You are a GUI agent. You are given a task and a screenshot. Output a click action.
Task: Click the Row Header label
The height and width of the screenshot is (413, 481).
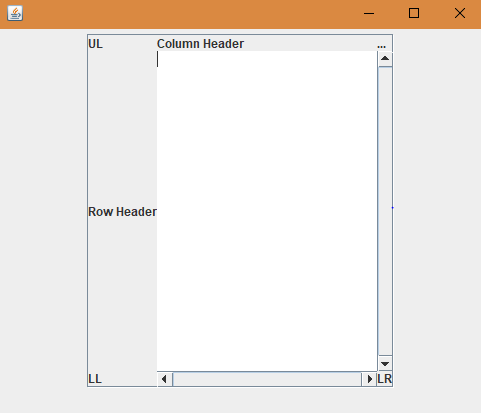click(x=122, y=212)
